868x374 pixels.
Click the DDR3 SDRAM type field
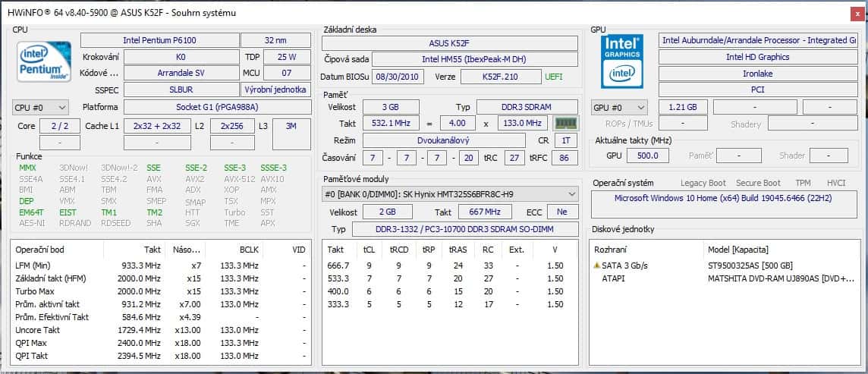click(527, 107)
